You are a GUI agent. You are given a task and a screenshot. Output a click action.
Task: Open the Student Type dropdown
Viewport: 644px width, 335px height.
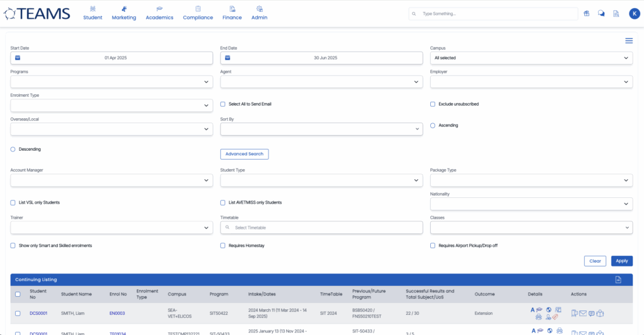pos(321,180)
